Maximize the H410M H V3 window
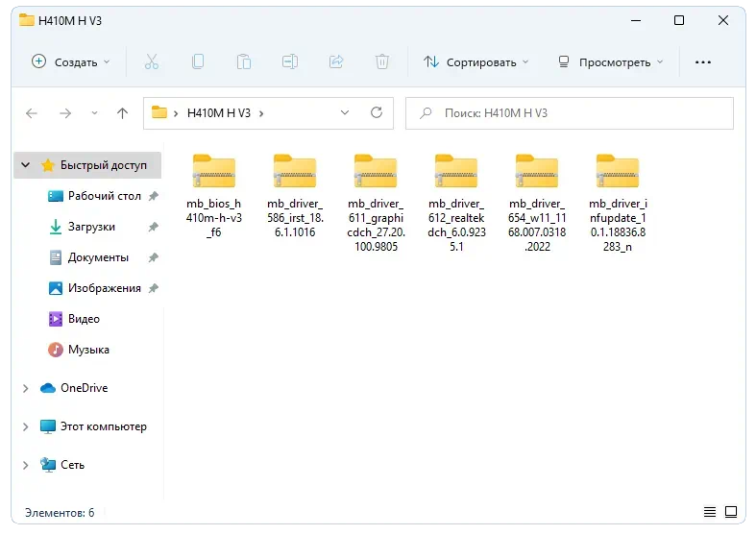 coord(679,20)
